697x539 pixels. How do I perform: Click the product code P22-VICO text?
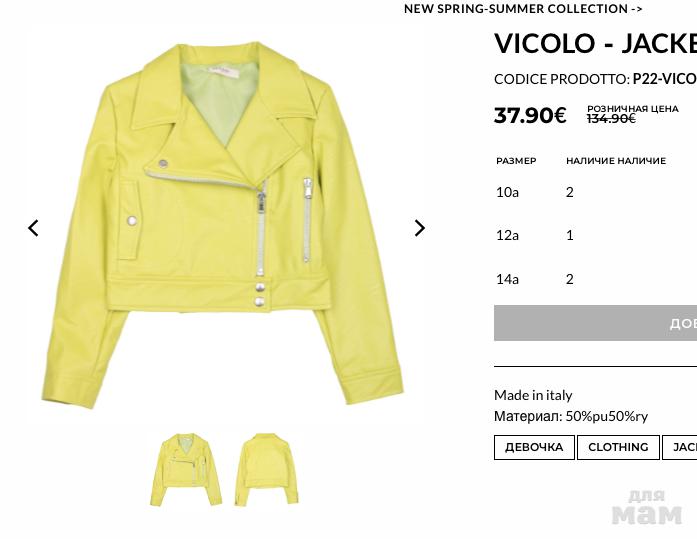pyautogui.click(x=665, y=79)
